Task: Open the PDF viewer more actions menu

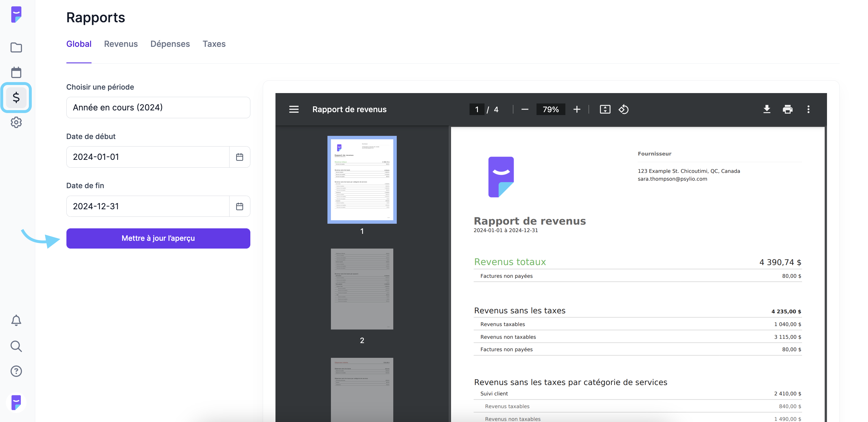Action: point(808,109)
